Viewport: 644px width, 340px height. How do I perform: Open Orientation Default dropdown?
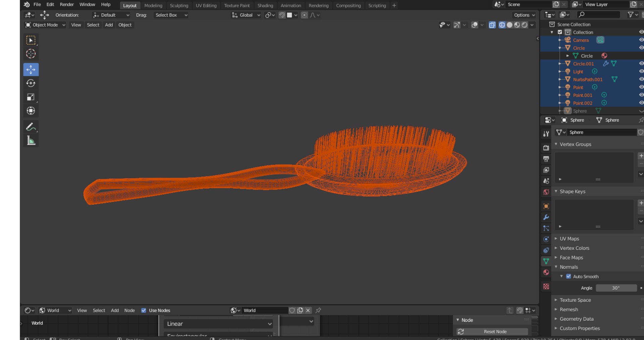[x=111, y=15]
